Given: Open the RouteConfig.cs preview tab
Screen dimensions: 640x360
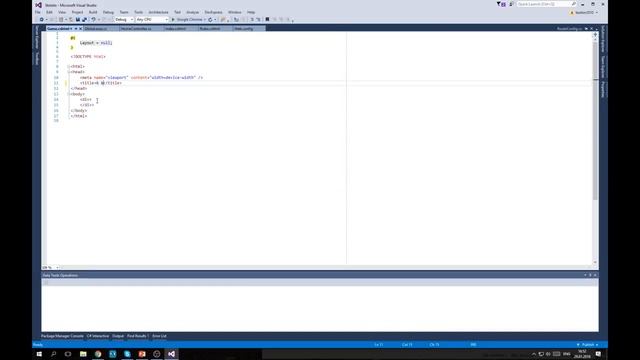Looking at the screenshot, I should point(569,29).
